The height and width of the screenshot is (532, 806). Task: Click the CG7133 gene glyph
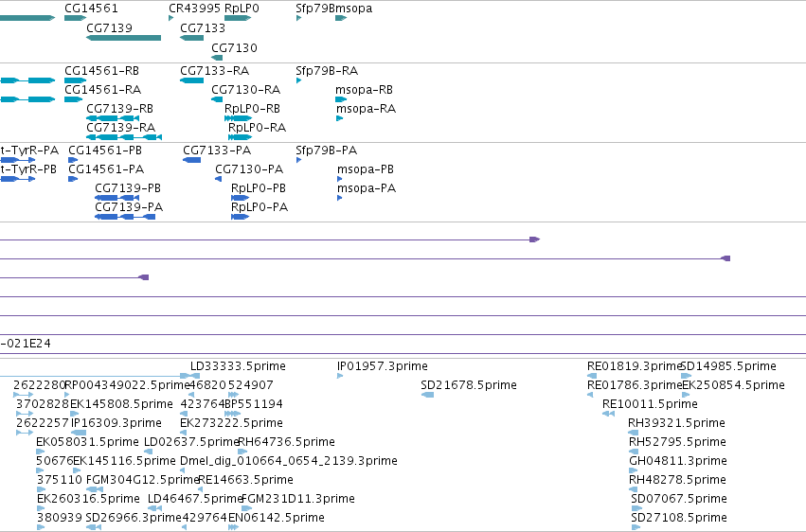191,38
